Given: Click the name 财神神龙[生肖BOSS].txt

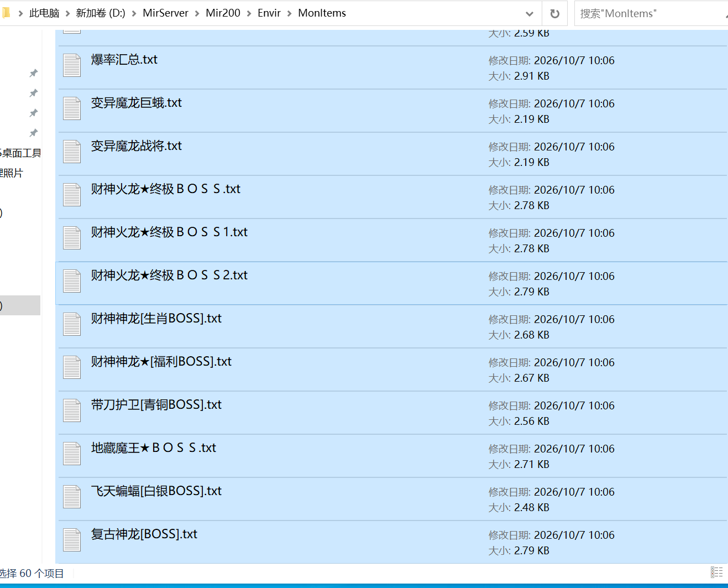Looking at the screenshot, I should pyautogui.click(x=156, y=319).
